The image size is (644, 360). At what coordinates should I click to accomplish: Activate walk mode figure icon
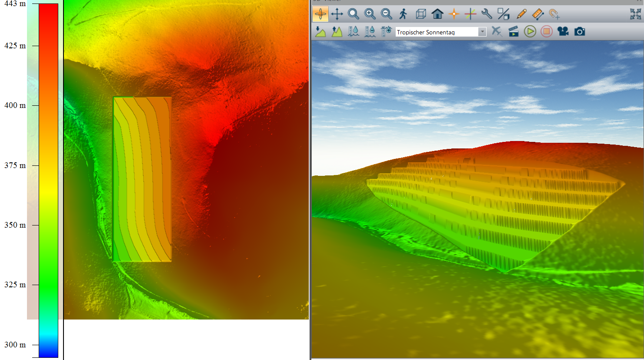[x=403, y=14]
